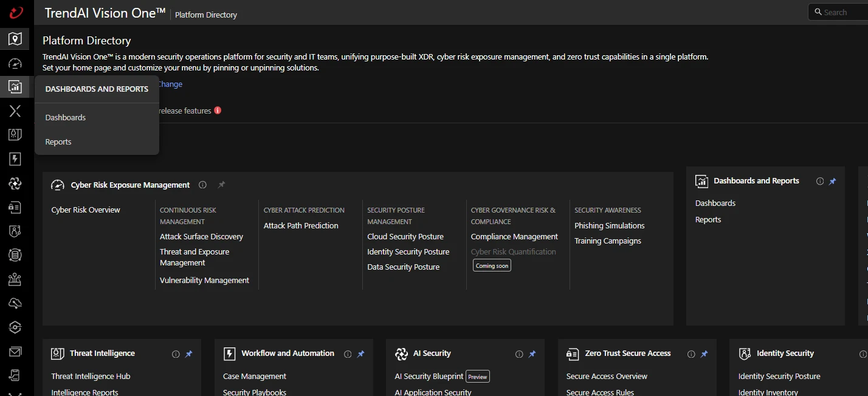
Task: Click info icon on Workflow and Automation card
Action: pyautogui.click(x=348, y=354)
